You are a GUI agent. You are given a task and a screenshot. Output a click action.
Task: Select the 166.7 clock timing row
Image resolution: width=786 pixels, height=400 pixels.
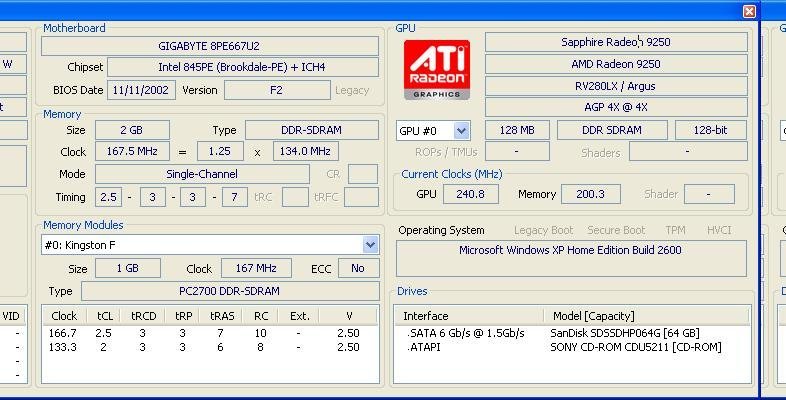click(210, 333)
